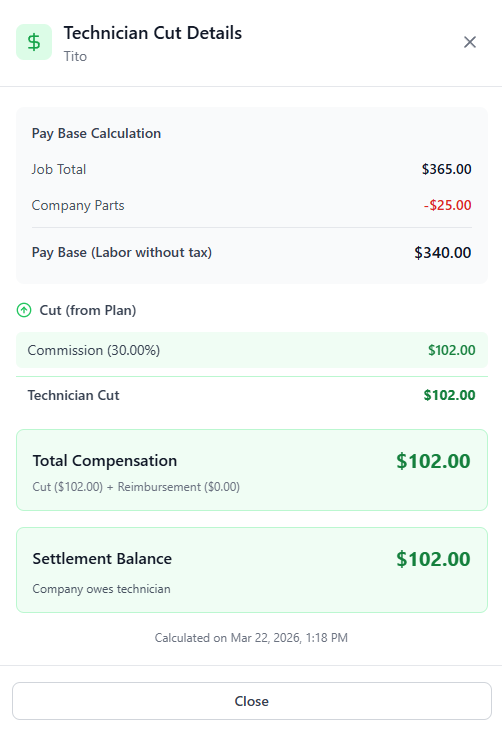Click the Pay Base $340.00 value

(x=443, y=253)
